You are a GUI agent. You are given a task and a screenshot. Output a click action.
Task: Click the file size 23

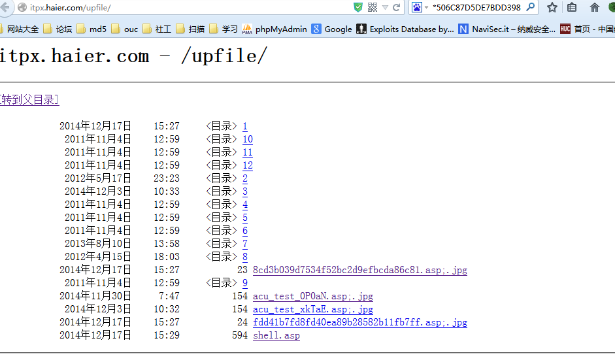pos(242,271)
